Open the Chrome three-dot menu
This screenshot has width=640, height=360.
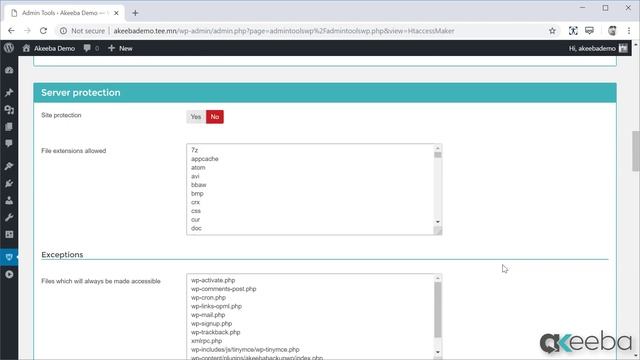tap(629, 31)
